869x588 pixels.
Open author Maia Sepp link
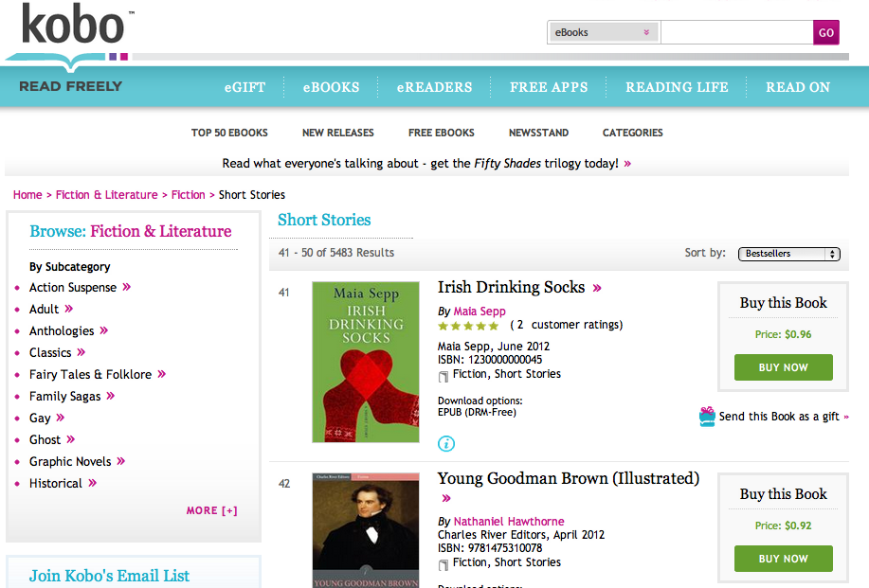click(480, 312)
